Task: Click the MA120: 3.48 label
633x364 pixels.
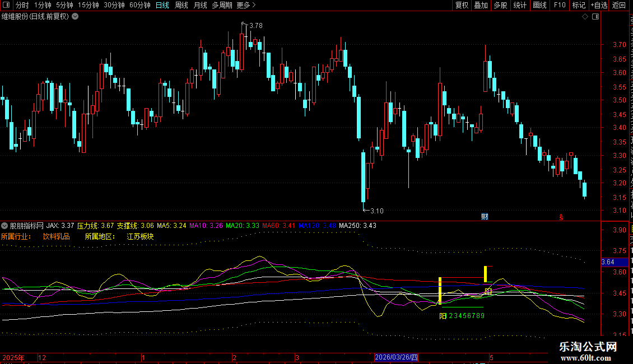Action: point(317,226)
